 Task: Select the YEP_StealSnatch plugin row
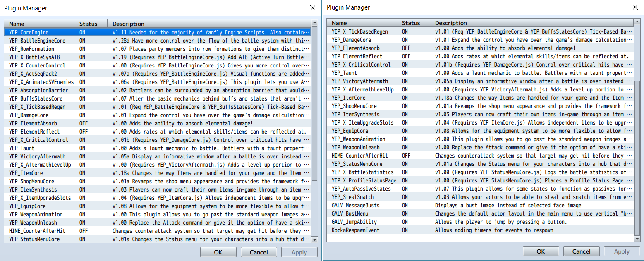[x=480, y=197]
